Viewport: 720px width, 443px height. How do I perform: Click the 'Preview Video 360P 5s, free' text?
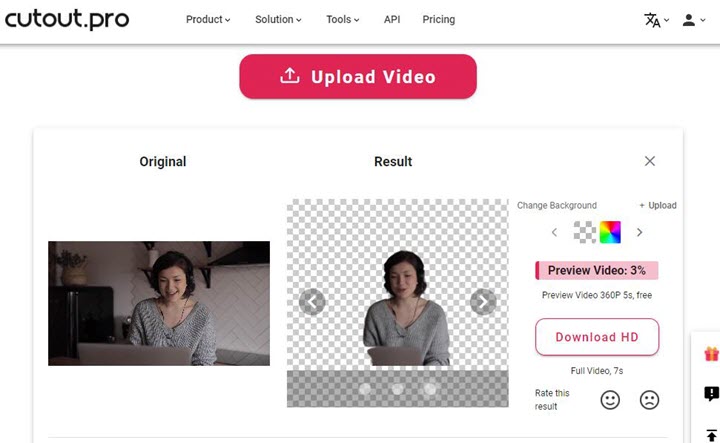tap(597, 295)
